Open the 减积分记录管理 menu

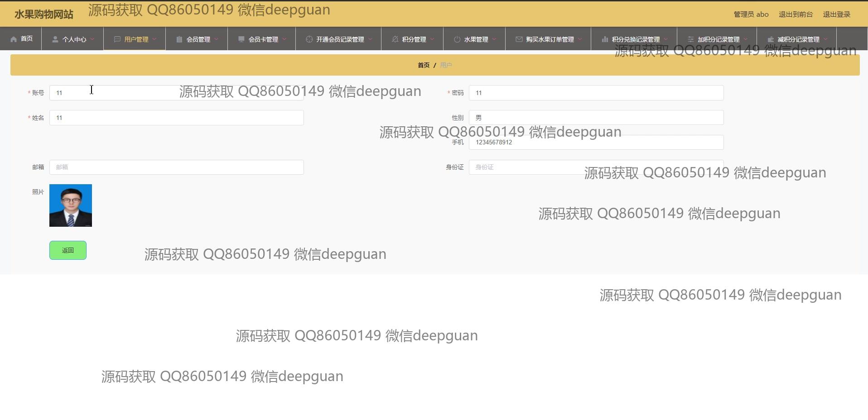(x=798, y=39)
